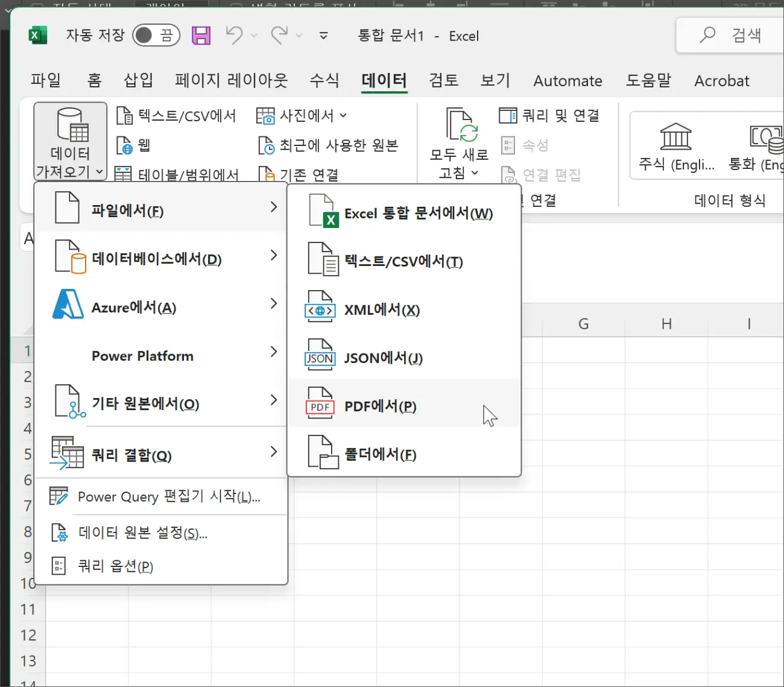The height and width of the screenshot is (687, 784).
Task: Switch to the 홈 tab
Action: click(x=94, y=80)
